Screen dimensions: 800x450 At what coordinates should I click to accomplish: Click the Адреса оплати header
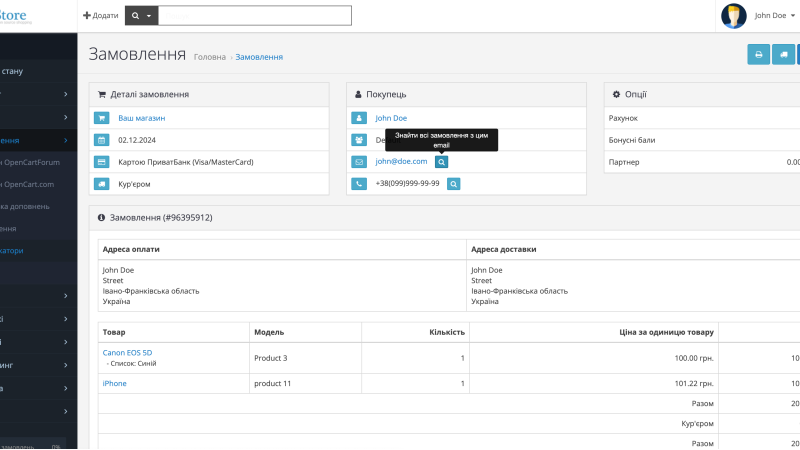point(131,249)
